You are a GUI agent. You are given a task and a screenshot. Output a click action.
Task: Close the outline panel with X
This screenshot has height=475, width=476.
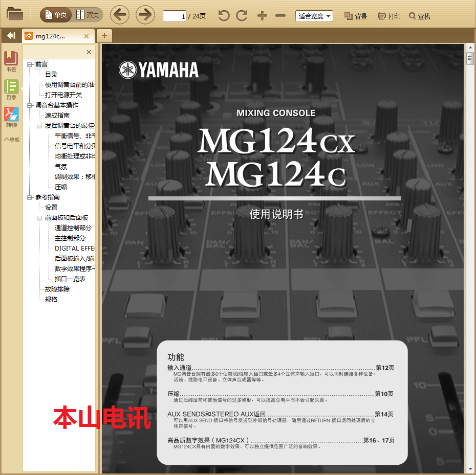point(89,52)
